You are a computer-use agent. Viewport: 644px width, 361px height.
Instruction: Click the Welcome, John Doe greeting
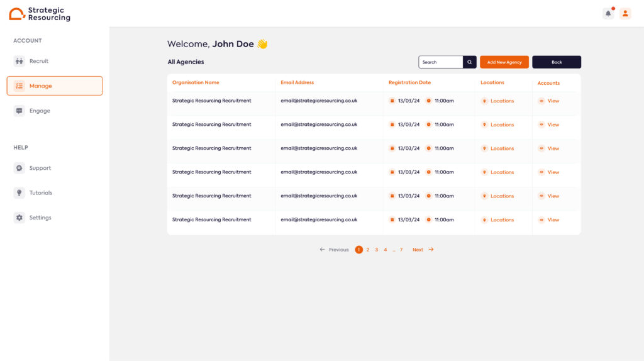pyautogui.click(x=217, y=44)
